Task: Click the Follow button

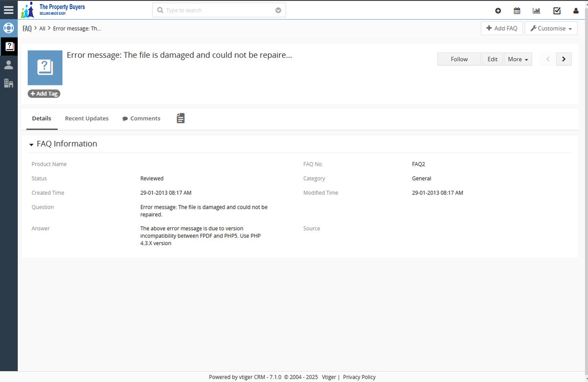Action: (459, 59)
